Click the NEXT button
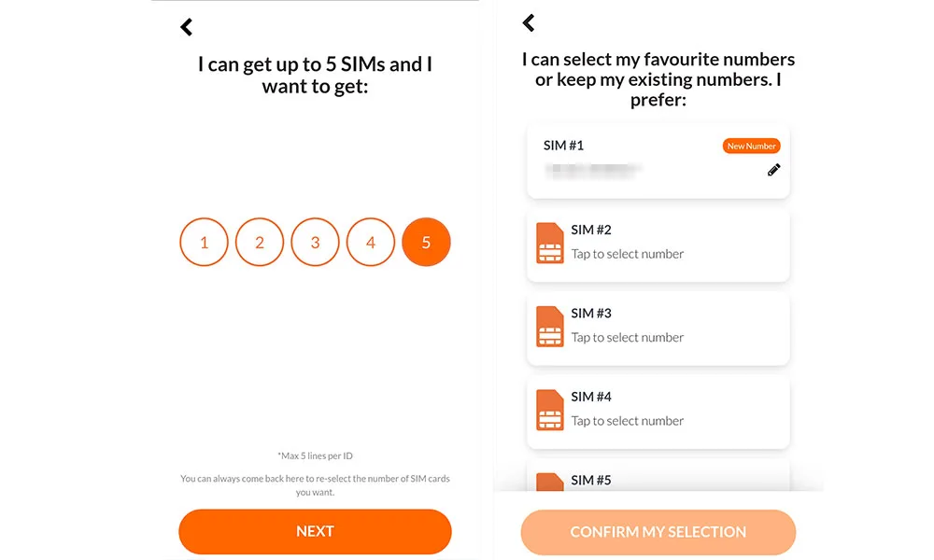The image size is (934, 560). [315, 531]
